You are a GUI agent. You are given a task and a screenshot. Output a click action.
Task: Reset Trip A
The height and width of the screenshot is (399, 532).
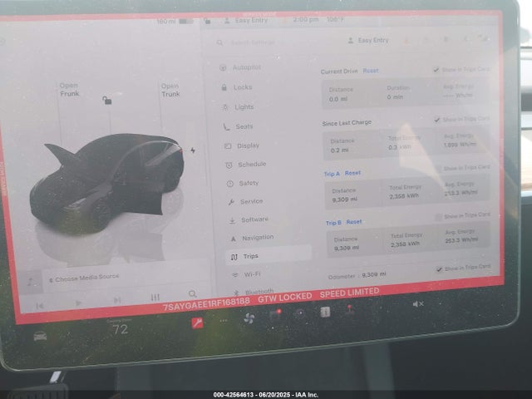[x=352, y=173]
